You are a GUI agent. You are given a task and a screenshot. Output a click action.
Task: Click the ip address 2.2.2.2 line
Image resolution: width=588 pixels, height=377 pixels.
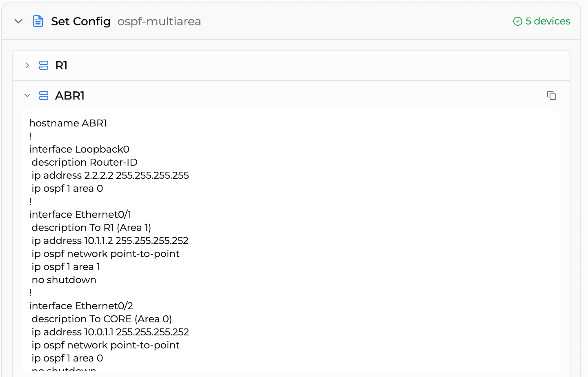[110, 175]
